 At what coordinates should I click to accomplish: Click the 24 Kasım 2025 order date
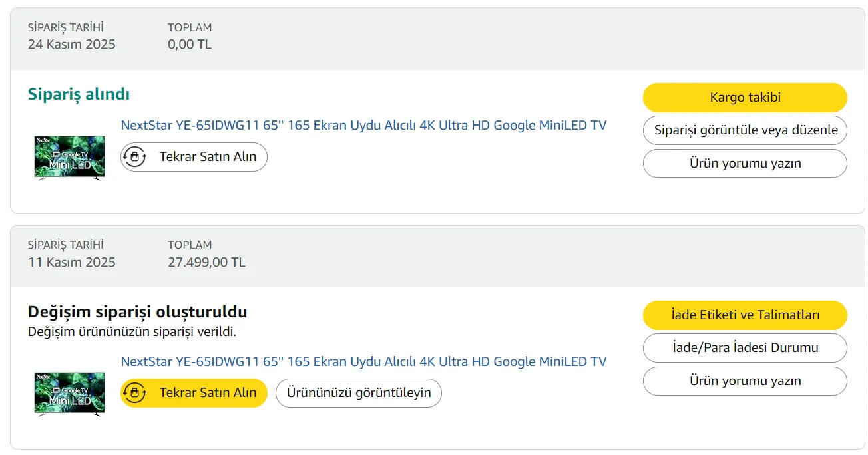pos(72,45)
